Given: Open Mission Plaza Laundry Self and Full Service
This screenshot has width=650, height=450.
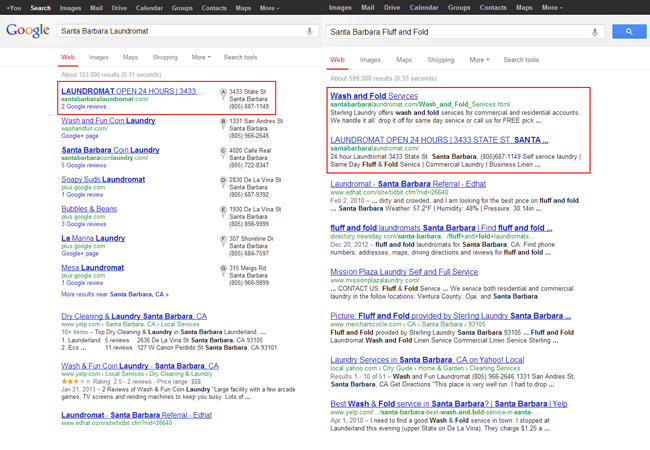Looking at the screenshot, I should [404, 272].
